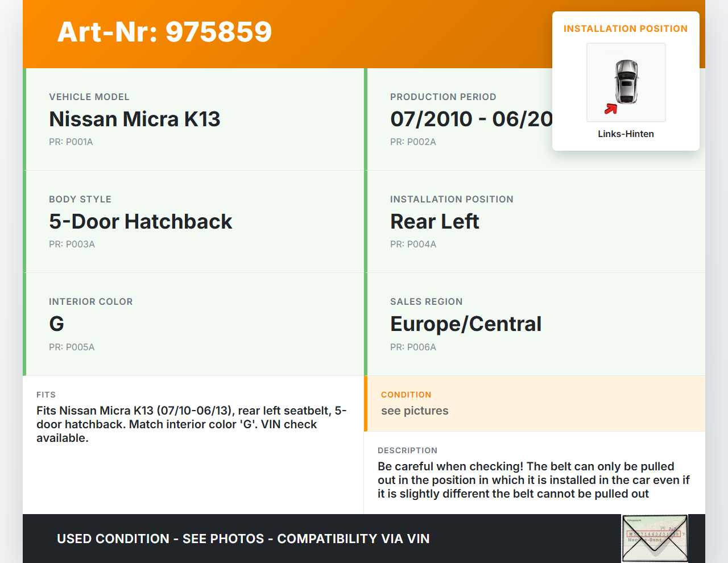728x563 pixels.
Task: Click the "Links-Hinten" caption under the car
Action: pos(626,134)
